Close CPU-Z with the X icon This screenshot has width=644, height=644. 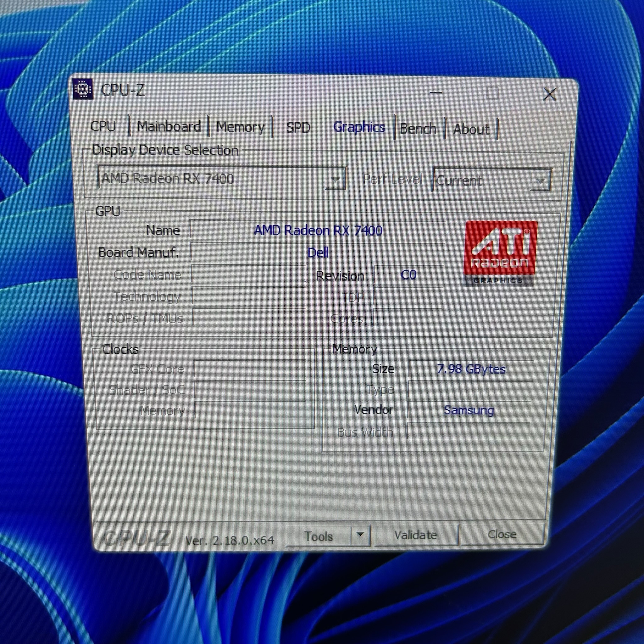549,94
